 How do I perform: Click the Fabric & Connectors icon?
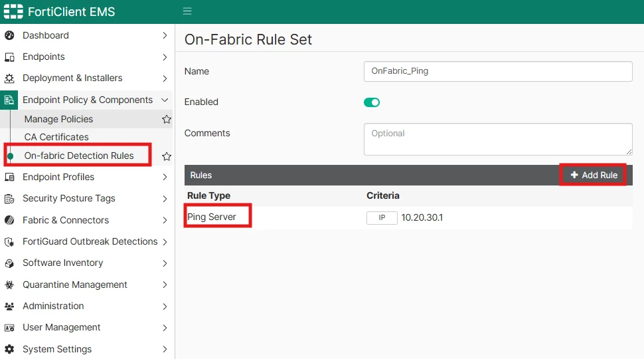9,221
